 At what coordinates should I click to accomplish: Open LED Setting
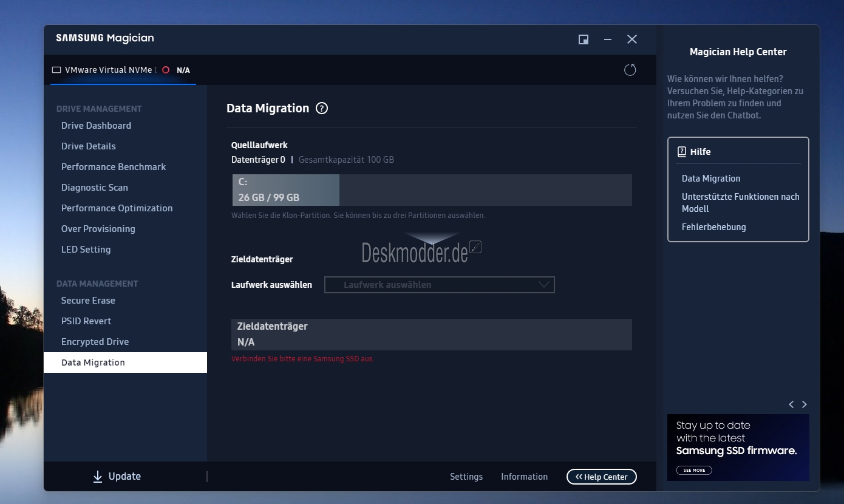[x=86, y=250]
